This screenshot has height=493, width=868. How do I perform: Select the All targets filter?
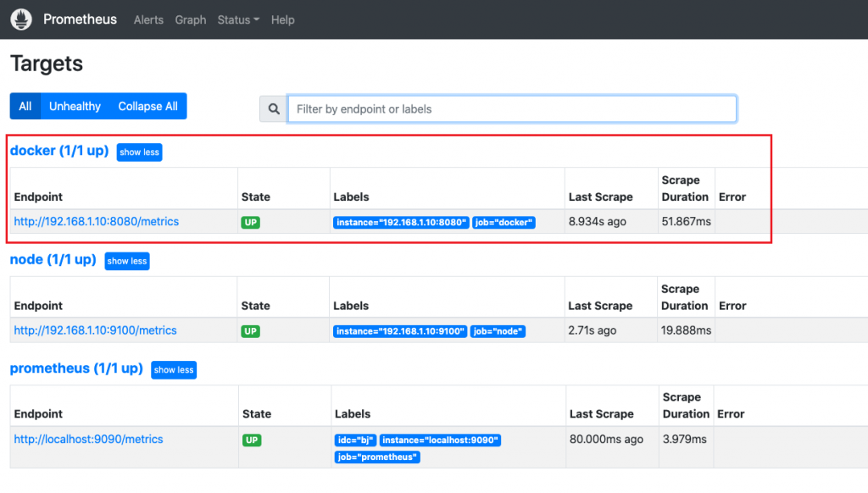(x=25, y=106)
